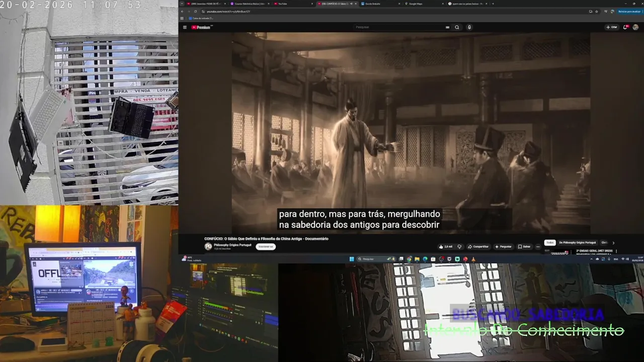Select the Todos filter chip
This screenshot has height=362, width=644.
tap(550, 242)
